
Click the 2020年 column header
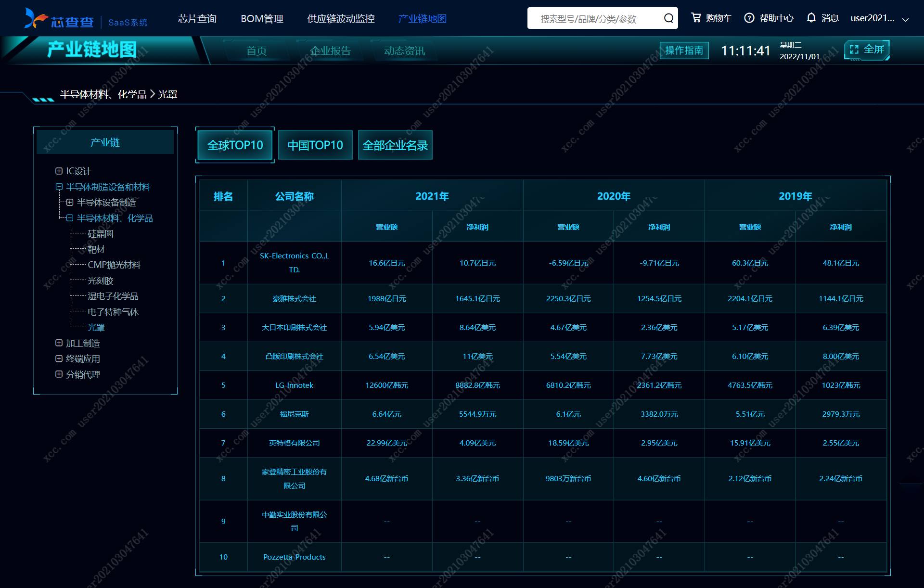[614, 196]
